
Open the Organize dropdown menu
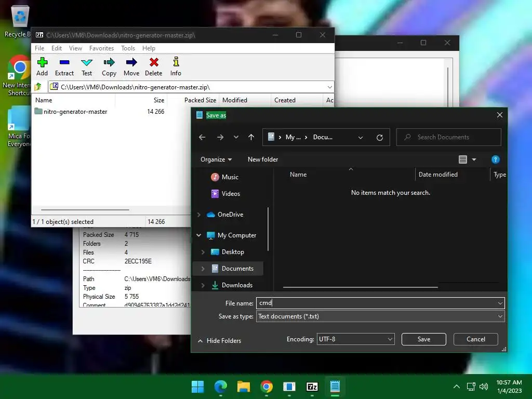[216, 159]
